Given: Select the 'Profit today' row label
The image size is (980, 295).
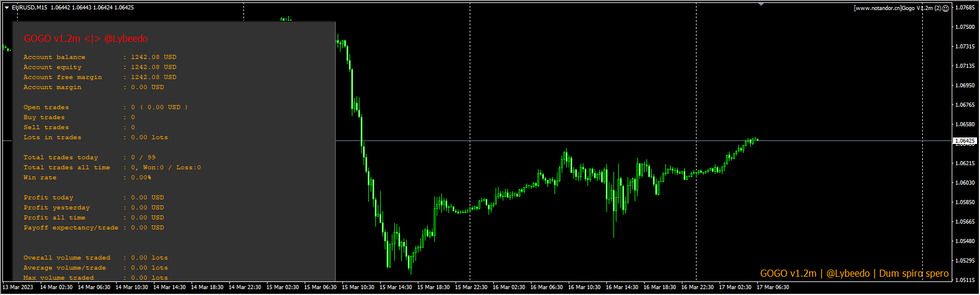Looking at the screenshot, I should coord(48,198).
